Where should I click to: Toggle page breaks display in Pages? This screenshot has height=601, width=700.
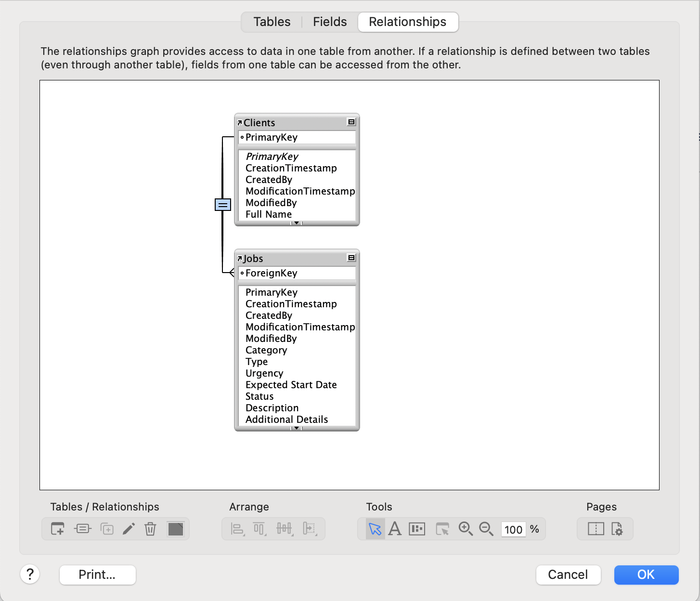coord(596,528)
